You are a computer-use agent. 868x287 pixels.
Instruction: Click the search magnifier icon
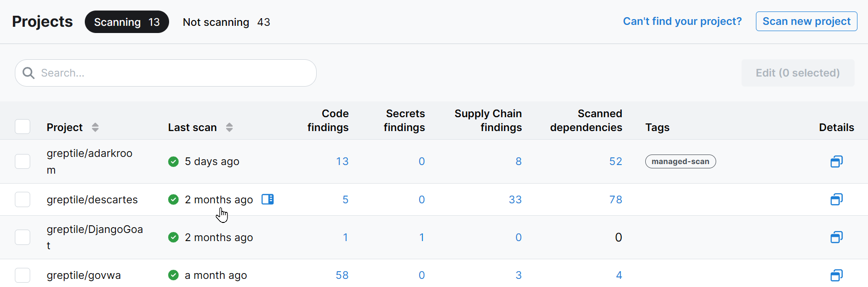[29, 73]
